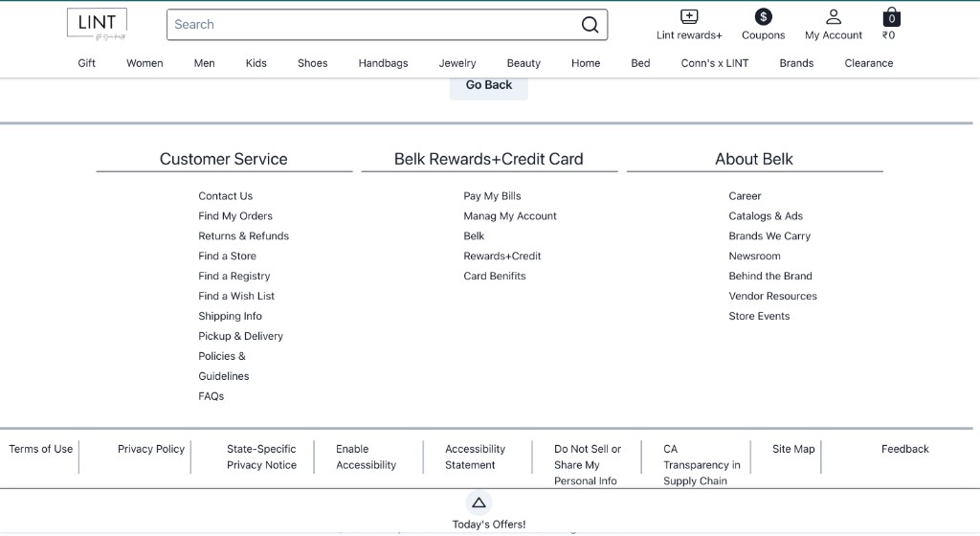This screenshot has height=536, width=980.
Task: Open the shopping bag cart icon
Action: pos(891,17)
